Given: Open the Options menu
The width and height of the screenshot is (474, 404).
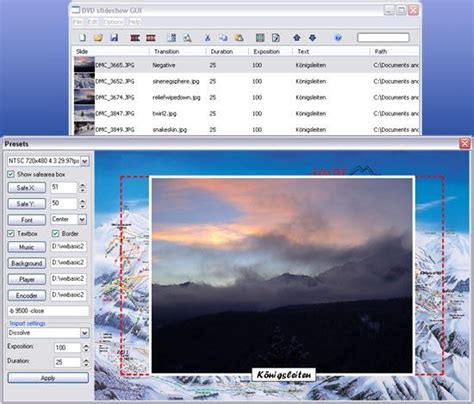Looking at the screenshot, I should point(113,22).
